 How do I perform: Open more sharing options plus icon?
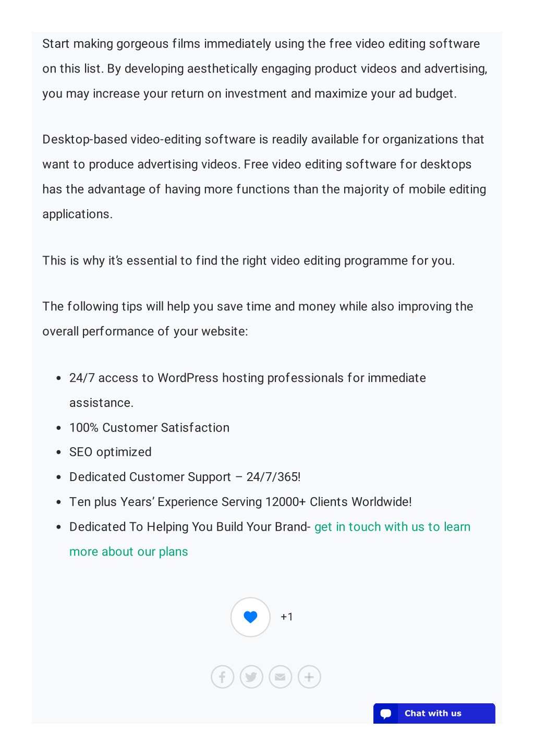coord(309,677)
